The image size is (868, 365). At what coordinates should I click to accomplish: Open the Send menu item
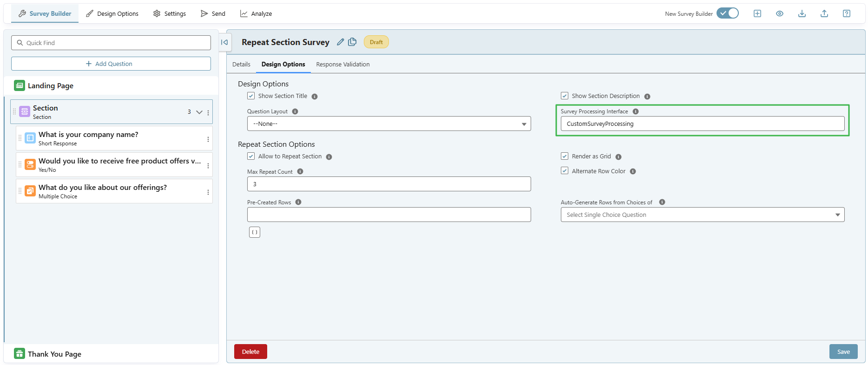click(x=213, y=13)
